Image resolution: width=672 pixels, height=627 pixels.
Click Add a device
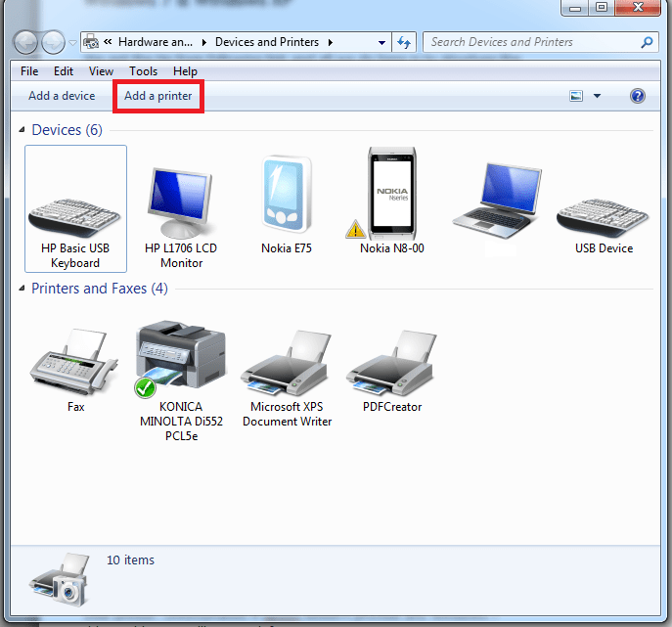[62, 96]
